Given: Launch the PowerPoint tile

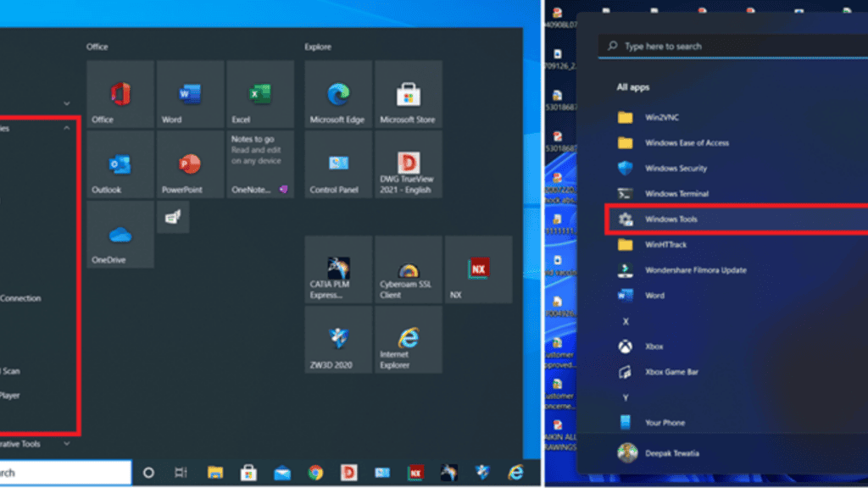Looking at the screenshot, I should [x=191, y=164].
